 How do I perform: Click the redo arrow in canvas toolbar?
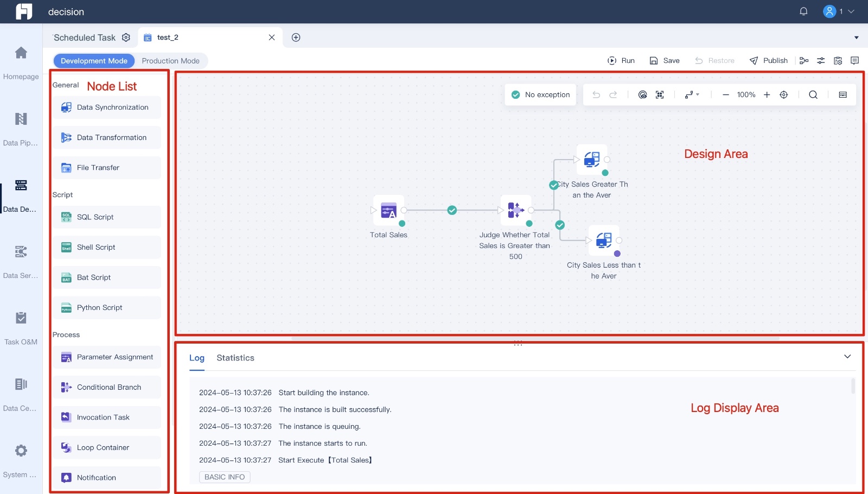[613, 94]
